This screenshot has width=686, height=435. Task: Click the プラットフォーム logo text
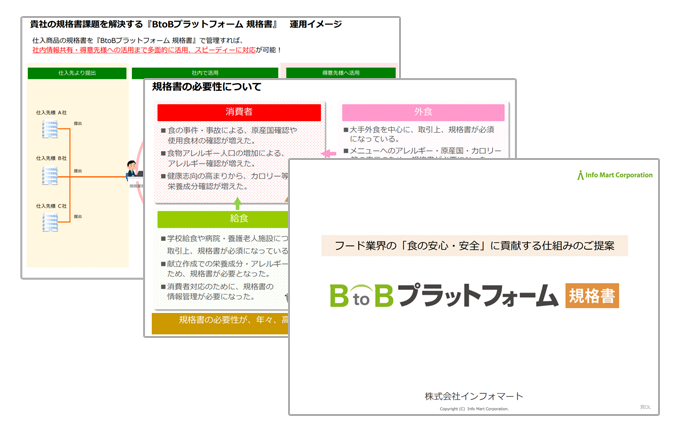[478, 296]
